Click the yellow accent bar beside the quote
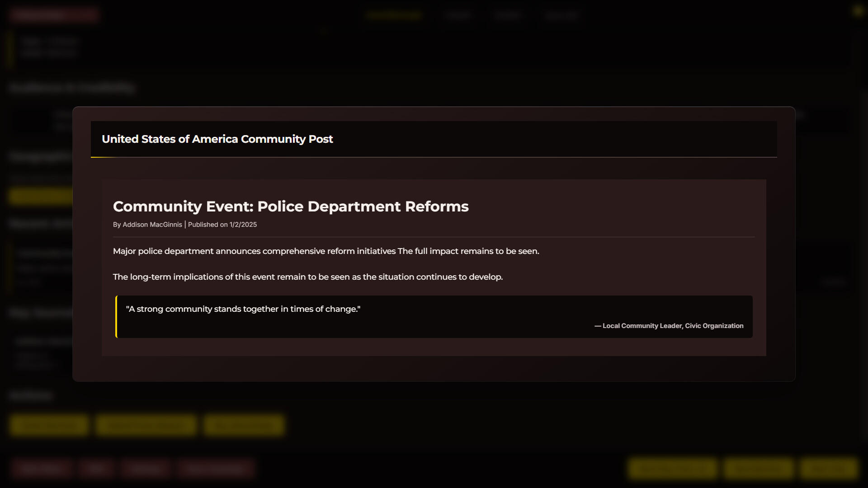The width and height of the screenshot is (868, 488). click(116, 317)
